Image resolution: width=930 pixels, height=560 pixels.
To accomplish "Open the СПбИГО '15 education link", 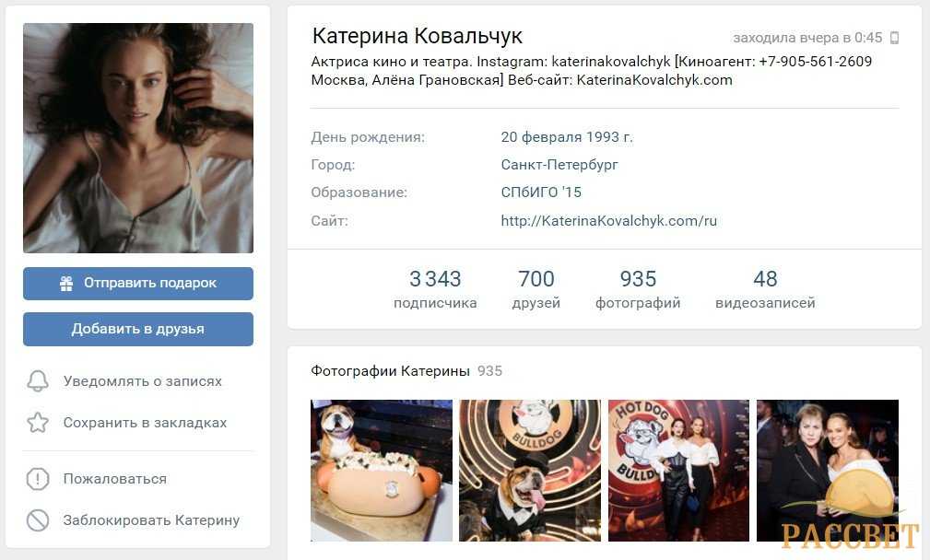I will click(541, 192).
